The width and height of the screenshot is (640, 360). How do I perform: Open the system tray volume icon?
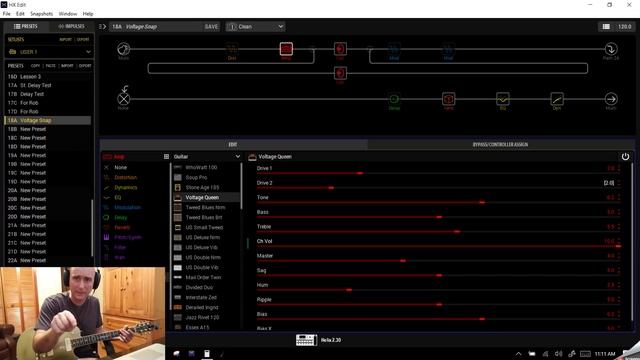pos(558,354)
